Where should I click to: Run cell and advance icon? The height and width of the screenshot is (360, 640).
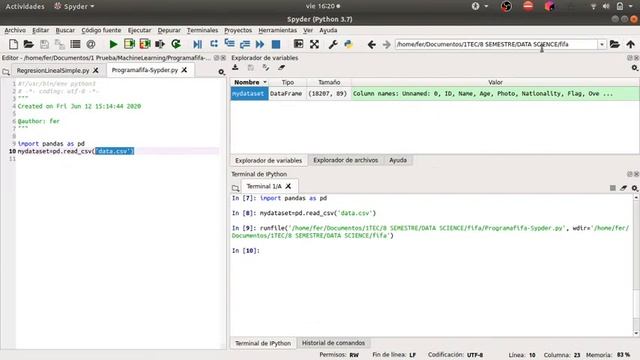144,44
